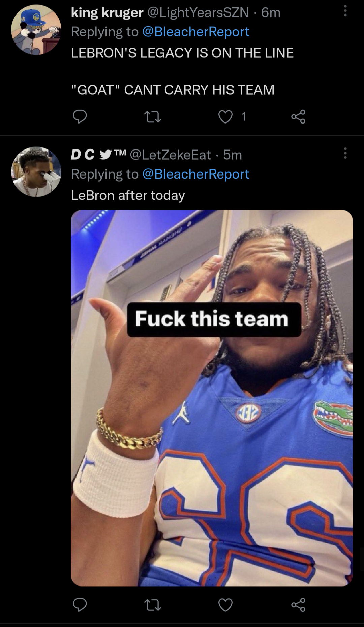Open DC's profile avatar
This screenshot has height=627, width=364.
coord(36,171)
